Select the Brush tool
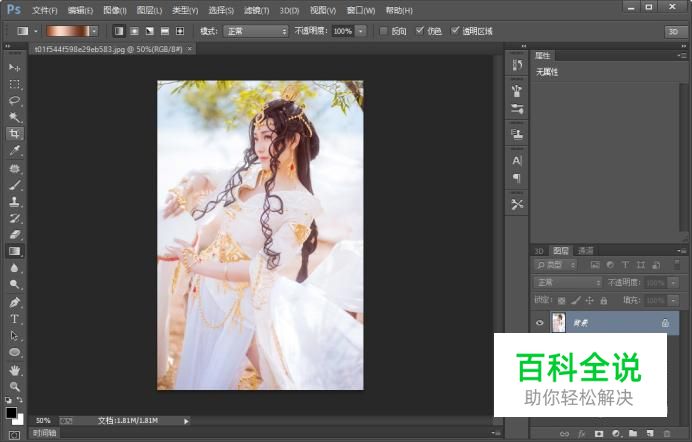Screen dimensions: 692x442 [x=15, y=185]
